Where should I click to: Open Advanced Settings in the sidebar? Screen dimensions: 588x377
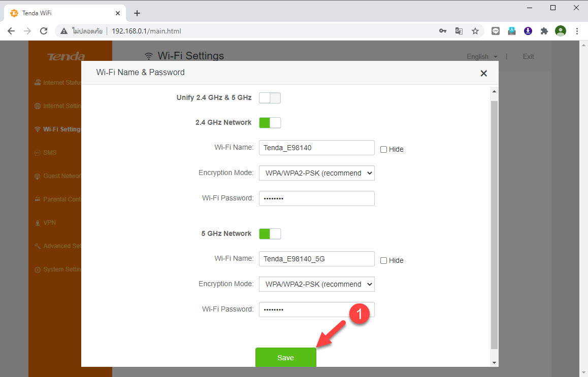pyautogui.click(x=58, y=246)
